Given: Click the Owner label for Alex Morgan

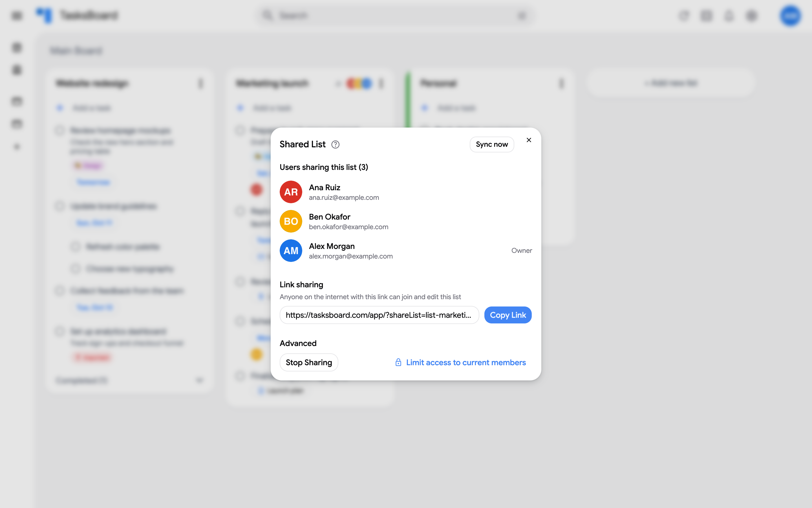Looking at the screenshot, I should click(521, 251).
